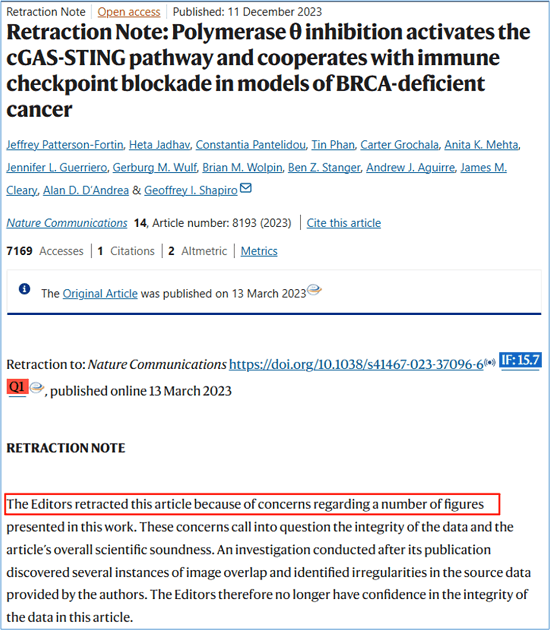Click the blue info icon in the notice box
Viewport: 550px width, 630px height.
click(25, 289)
